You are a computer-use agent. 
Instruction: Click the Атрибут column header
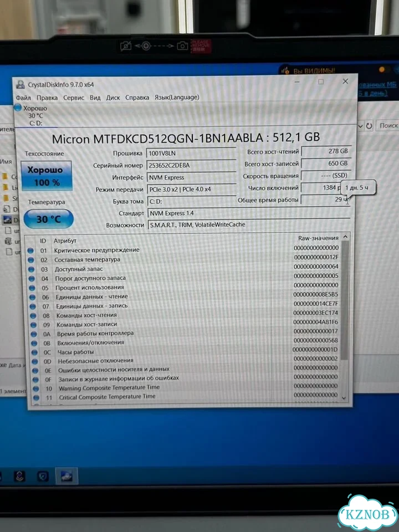(x=65, y=241)
